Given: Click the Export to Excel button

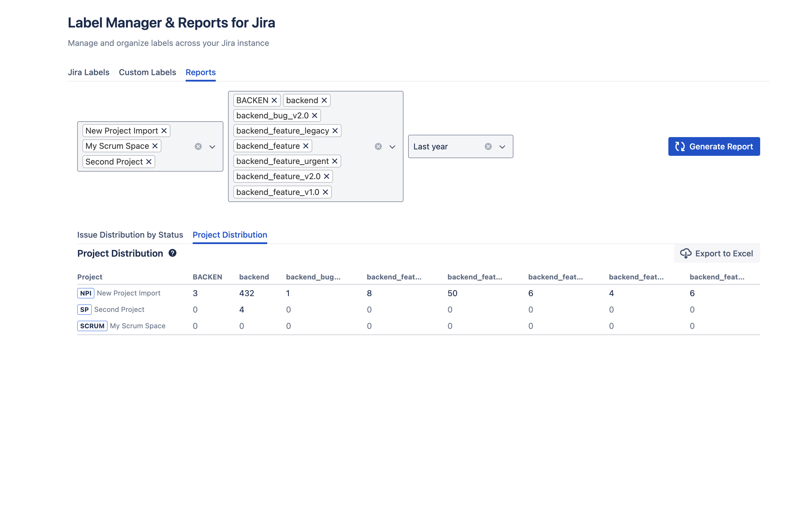Looking at the screenshot, I should (717, 253).
